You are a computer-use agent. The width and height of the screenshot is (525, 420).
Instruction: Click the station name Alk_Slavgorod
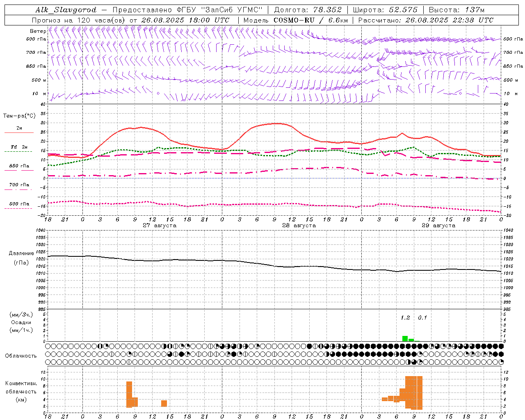pos(66,10)
